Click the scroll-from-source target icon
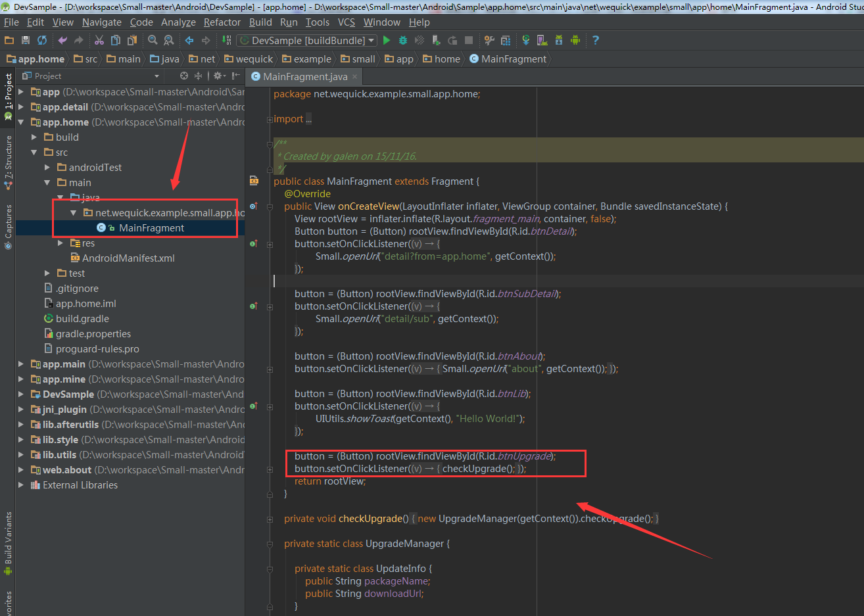Screen dimensions: 864x616 [x=184, y=76]
